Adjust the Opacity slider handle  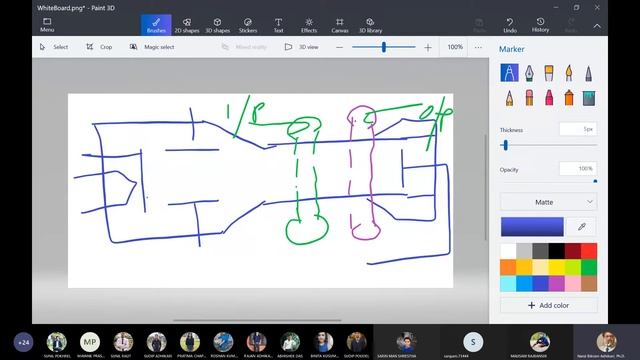[x=595, y=181]
